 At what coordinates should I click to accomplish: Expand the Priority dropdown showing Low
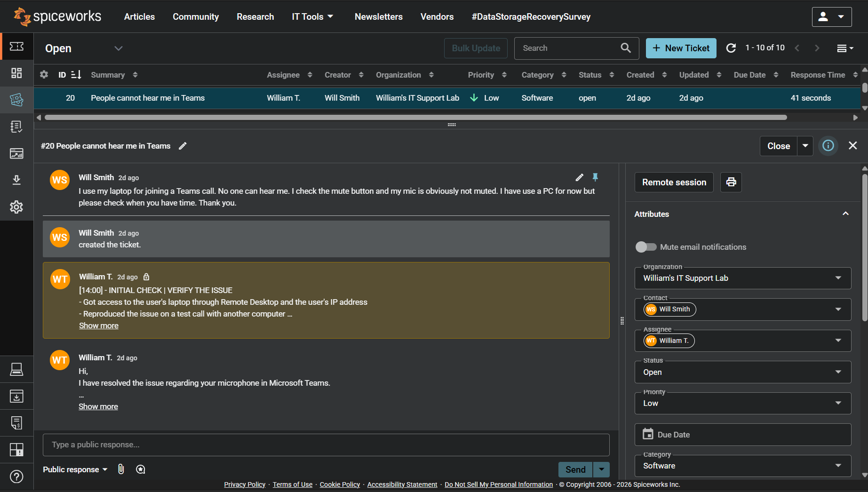click(x=742, y=403)
